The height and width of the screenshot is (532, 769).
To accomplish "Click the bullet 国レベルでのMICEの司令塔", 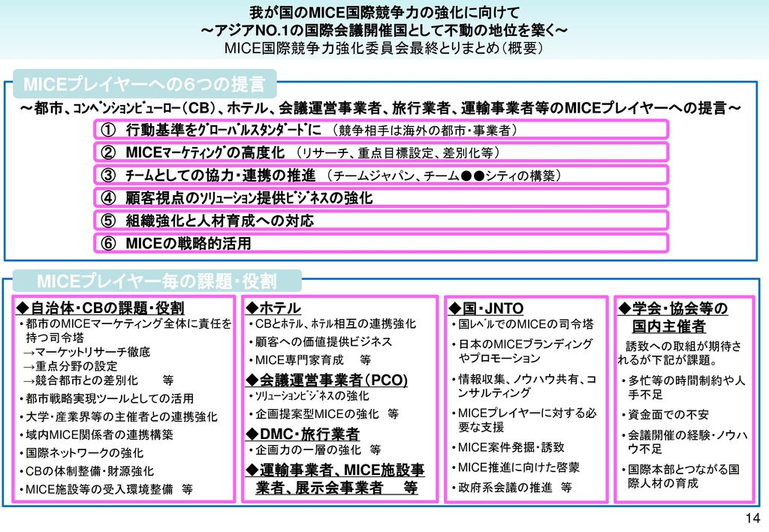I will (523, 324).
